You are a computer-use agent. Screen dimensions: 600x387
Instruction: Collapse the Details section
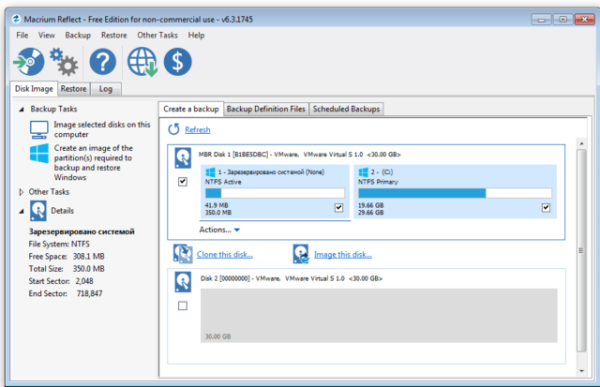point(21,211)
